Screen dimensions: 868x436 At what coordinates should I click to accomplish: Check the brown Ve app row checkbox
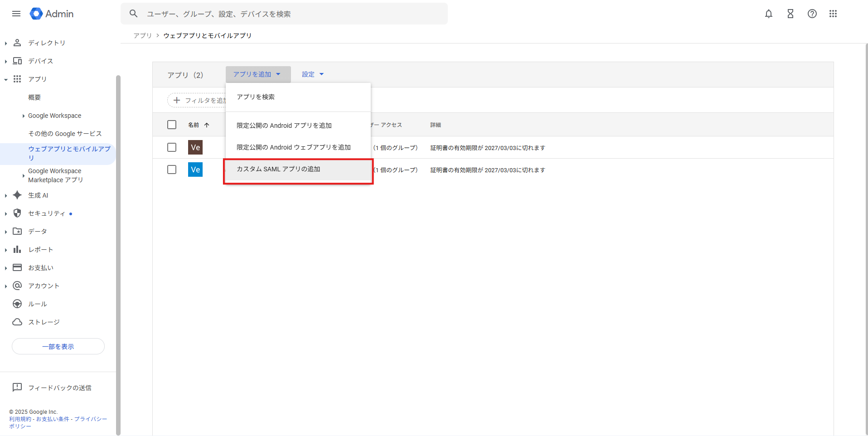pos(172,147)
